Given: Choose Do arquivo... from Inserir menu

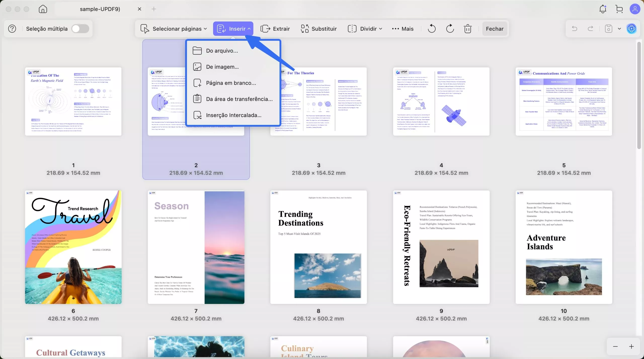Looking at the screenshot, I should [x=222, y=51].
